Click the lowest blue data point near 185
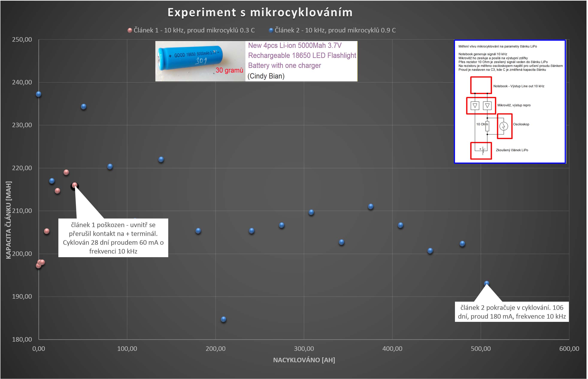588x379 pixels. pyautogui.click(x=223, y=319)
